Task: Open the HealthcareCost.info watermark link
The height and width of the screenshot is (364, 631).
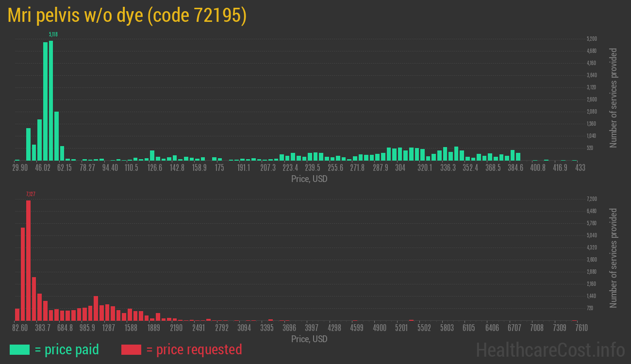Action: coord(550,349)
